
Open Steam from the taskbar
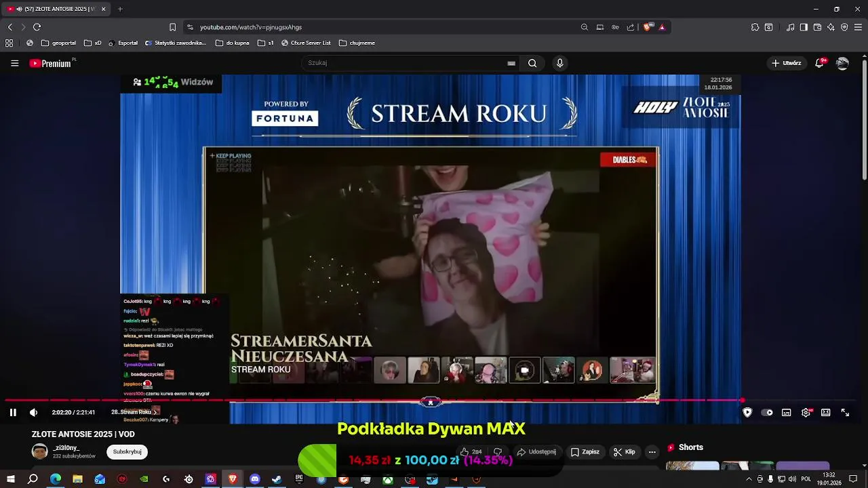pos(277,479)
